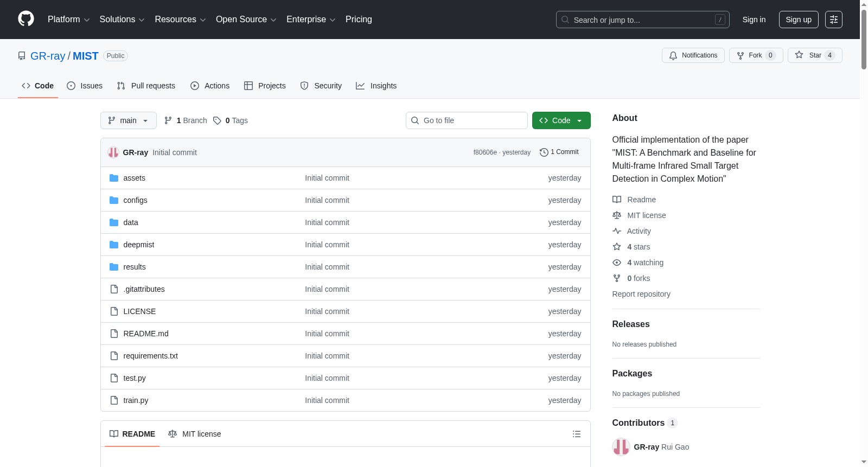Screen dimensions: 868x467
Task: Open the Packages heading link
Action: coord(632,373)
